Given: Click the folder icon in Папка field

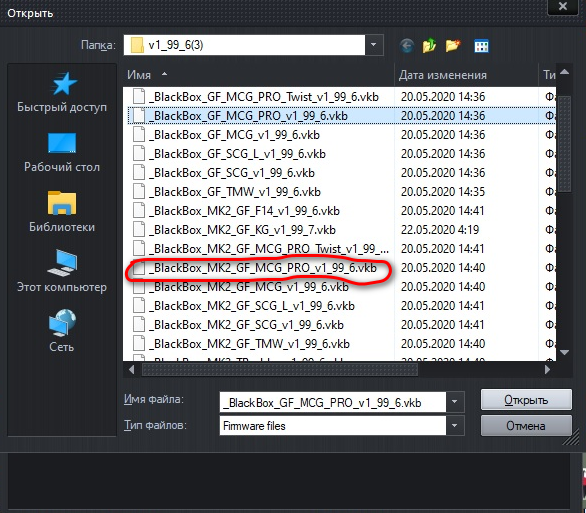Looking at the screenshot, I should (137, 45).
